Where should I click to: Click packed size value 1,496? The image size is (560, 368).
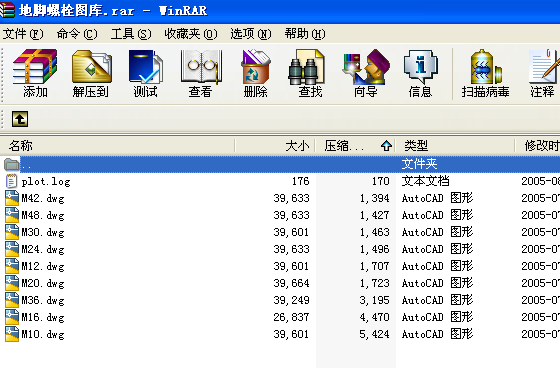[374, 249]
